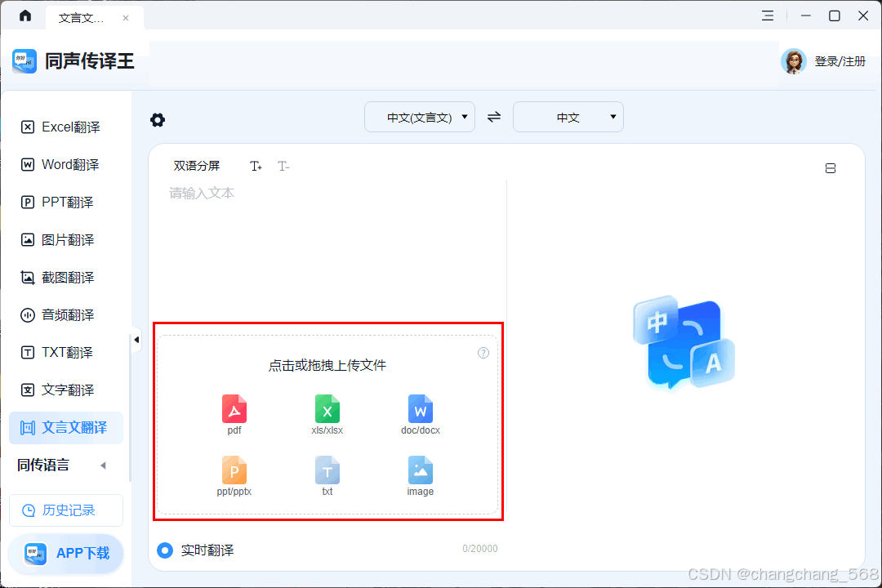
Task: Click 点击或拖拽上传文件 upload text
Action: [327, 366]
